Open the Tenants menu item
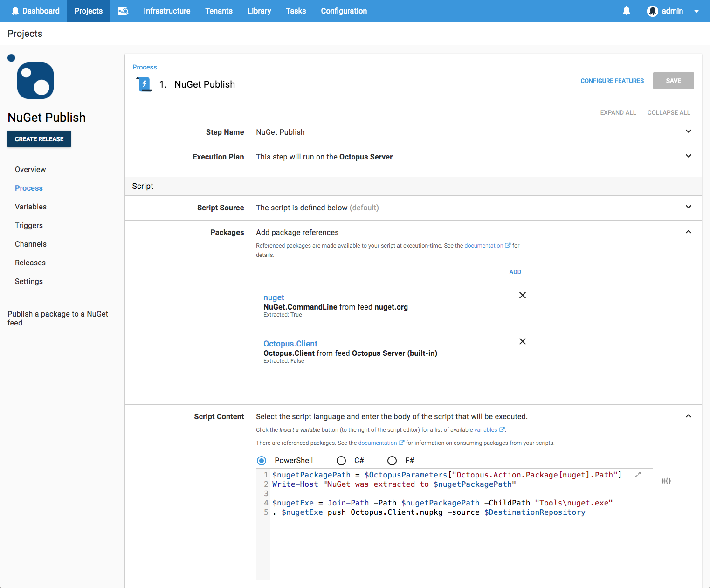Screen dimensions: 710x588 (x=219, y=11)
